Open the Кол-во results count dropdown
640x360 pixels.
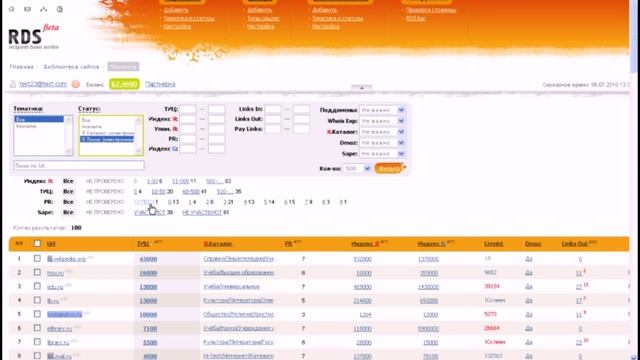pos(357,168)
